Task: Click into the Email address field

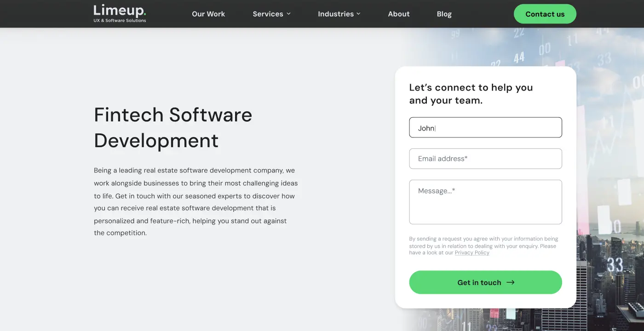Action: 485,159
